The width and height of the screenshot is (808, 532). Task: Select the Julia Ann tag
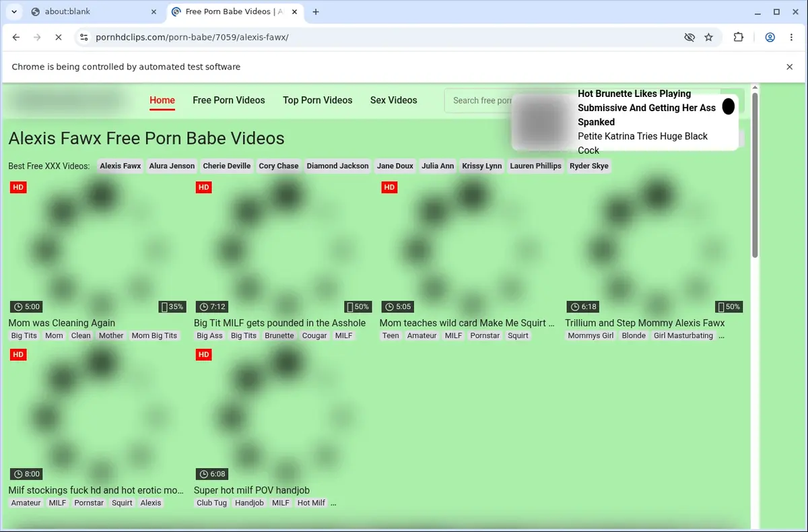click(438, 166)
